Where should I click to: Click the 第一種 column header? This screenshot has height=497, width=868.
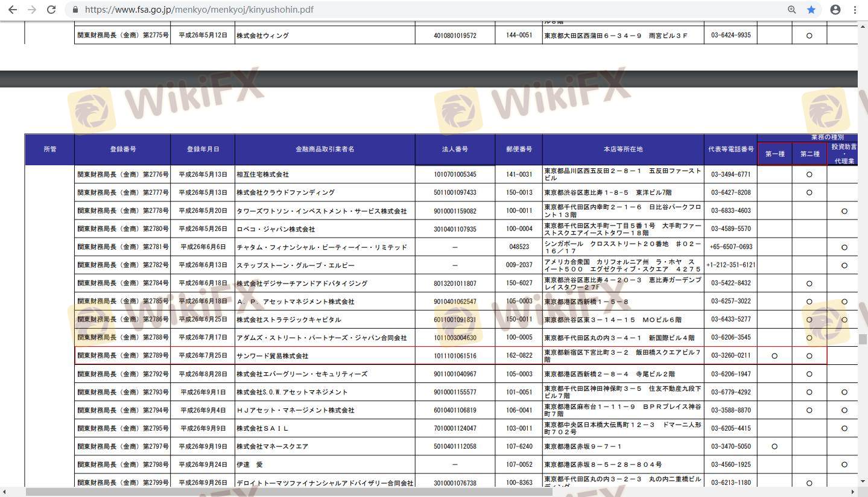pos(775,154)
